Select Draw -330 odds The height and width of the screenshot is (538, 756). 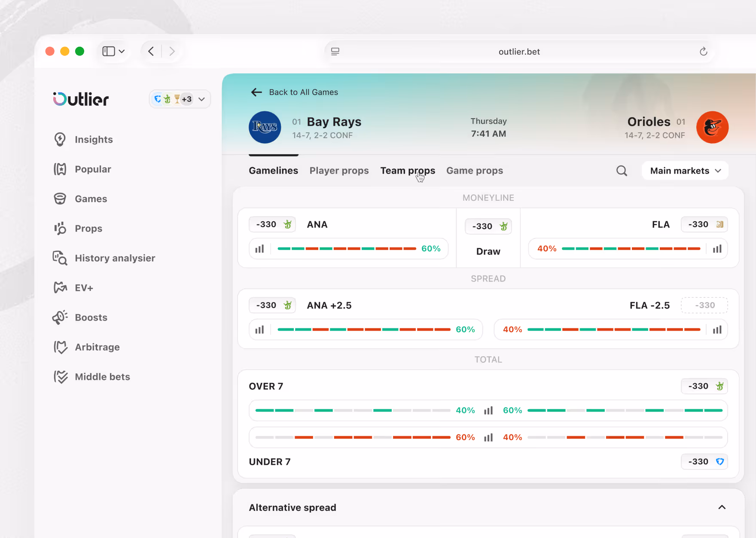[488, 226]
